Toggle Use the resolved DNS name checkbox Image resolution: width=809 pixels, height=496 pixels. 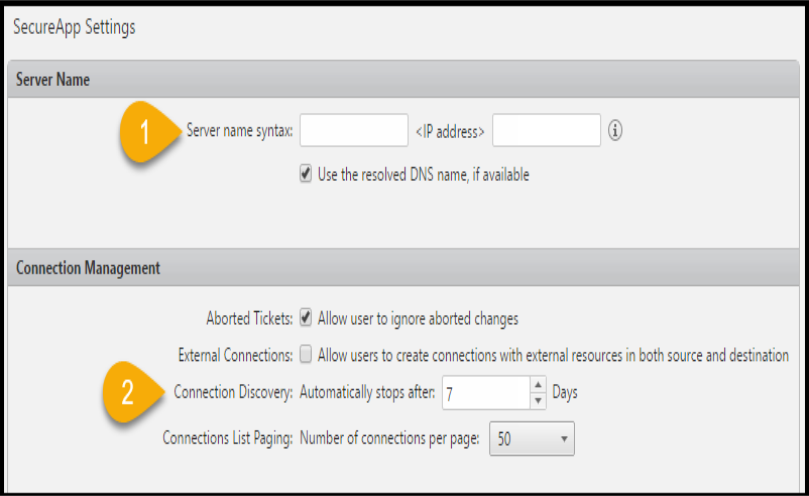point(305,174)
